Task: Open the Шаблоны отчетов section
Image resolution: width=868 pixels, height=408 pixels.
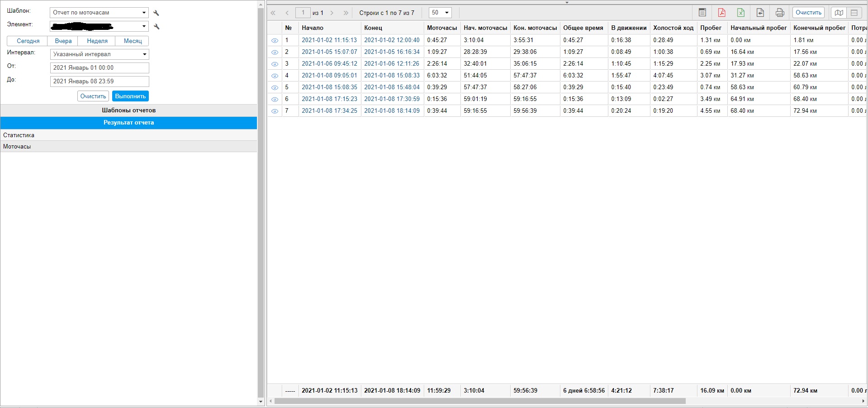Action: 128,110
